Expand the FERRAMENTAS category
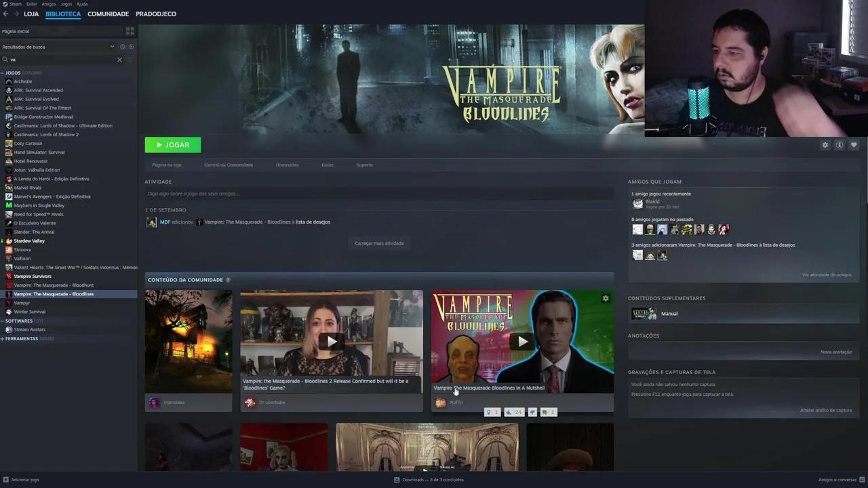The image size is (868, 488). [x=3, y=338]
